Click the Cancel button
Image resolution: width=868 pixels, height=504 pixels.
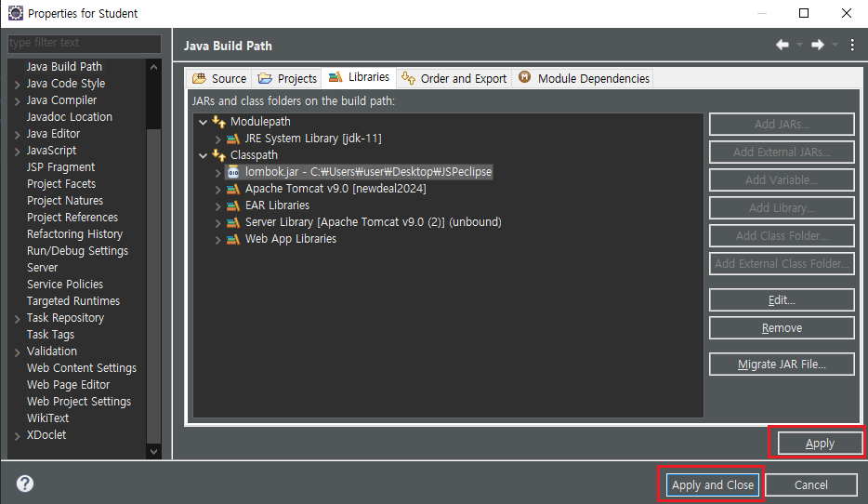pyautogui.click(x=811, y=484)
